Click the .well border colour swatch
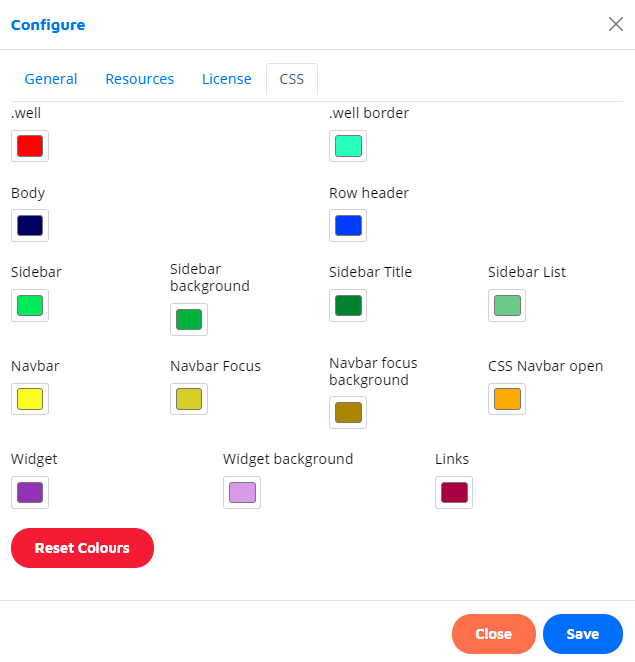The image size is (635, 662). pos(348,146)
